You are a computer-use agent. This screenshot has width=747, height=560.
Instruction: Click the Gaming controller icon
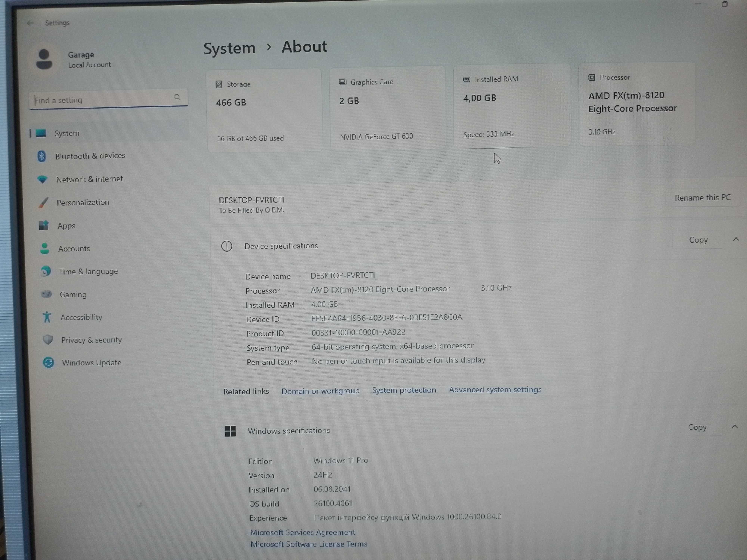tap(46, 294)
